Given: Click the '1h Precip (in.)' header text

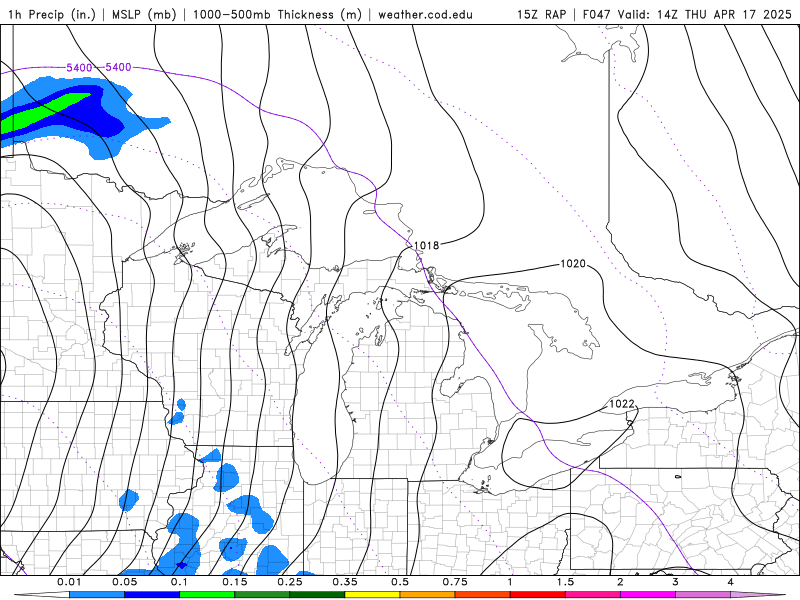Looking at the screenshot, I should pos(52,14).
